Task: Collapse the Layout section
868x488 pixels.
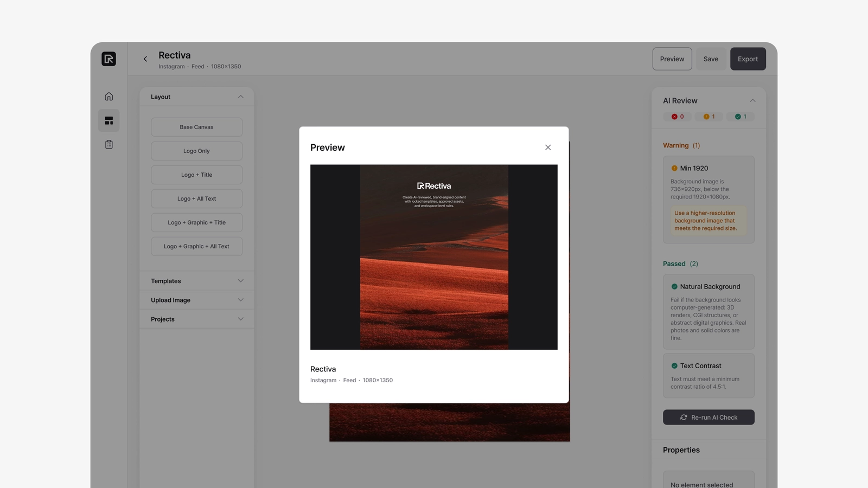Action: click(240, 97)
